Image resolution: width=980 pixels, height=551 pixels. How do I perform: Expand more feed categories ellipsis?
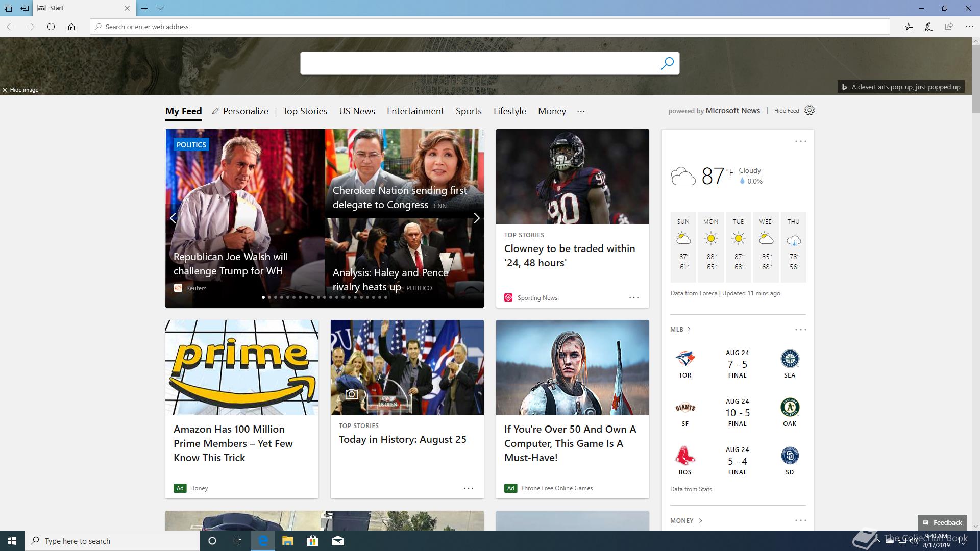click(x=581, y=111)
